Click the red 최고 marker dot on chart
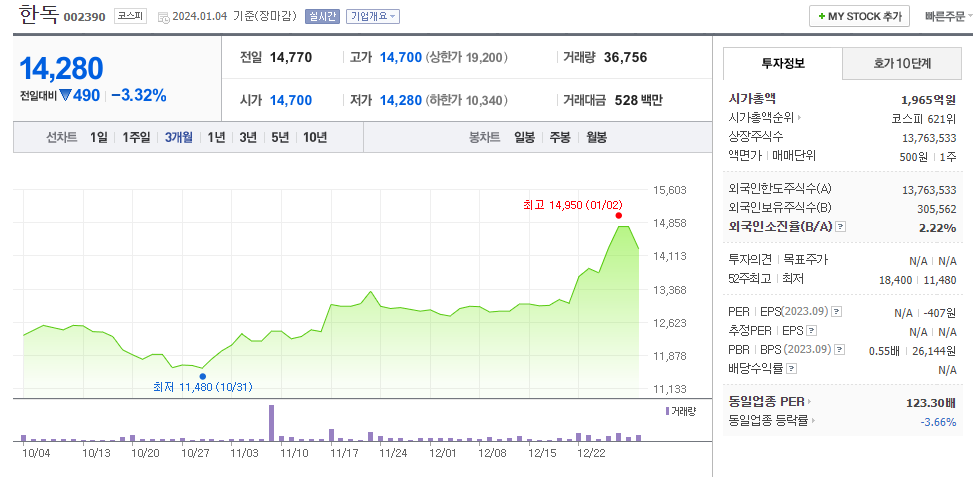The height and width of the screenshot is (477, 979). point(618,215)
